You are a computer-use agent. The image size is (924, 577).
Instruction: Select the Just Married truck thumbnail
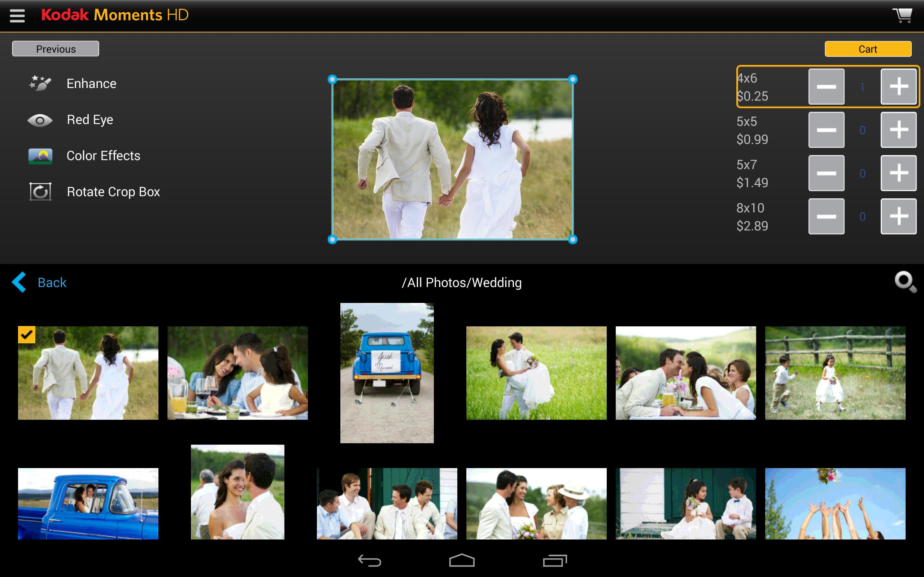pos(387,373)
